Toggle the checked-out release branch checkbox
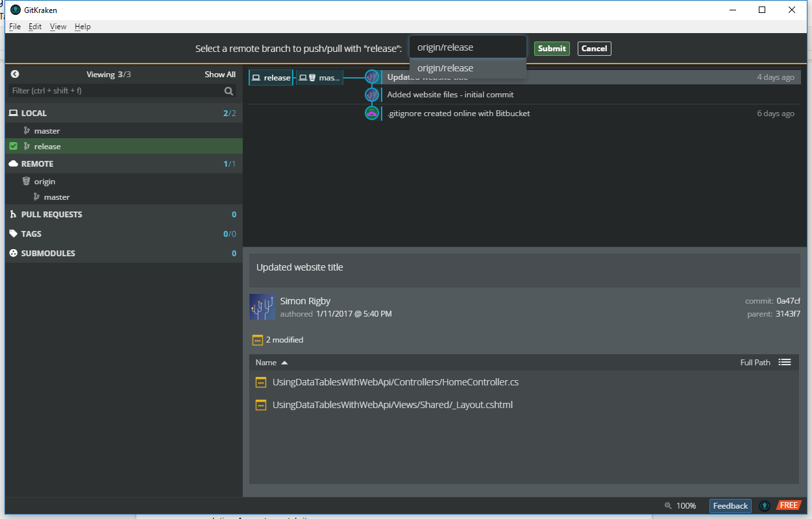 click(13, 146)
